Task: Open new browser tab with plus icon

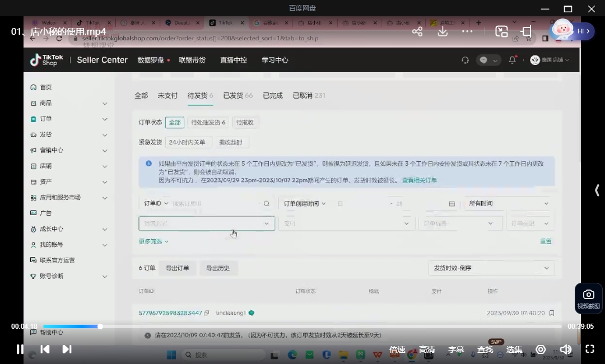Action: (x=478, y=23)
